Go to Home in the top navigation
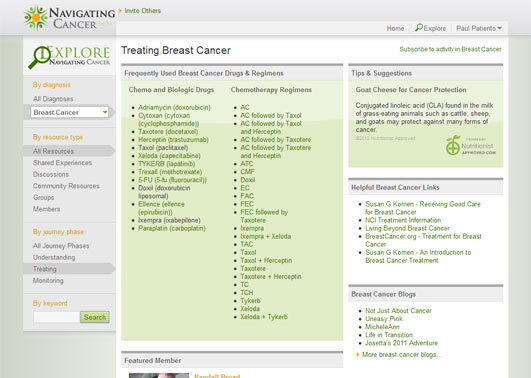Image resolution: width=531 pixels, height=378 pixels. (395, 28)
